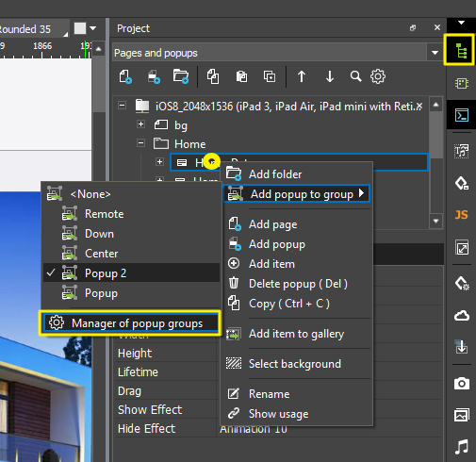
Task: Open the cloud sidebar icon
Action: pyautogui.click(x=462, y=315)
